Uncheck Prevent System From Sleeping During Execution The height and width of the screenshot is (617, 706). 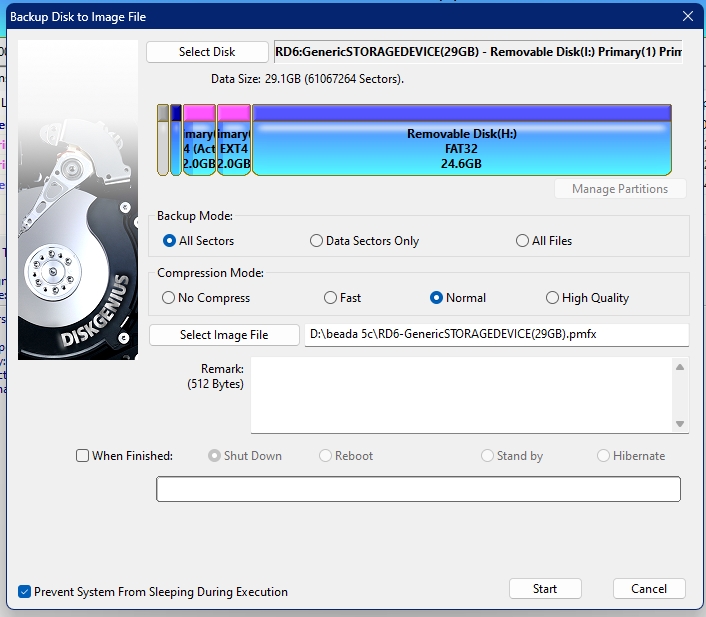(x=25, y=592)
